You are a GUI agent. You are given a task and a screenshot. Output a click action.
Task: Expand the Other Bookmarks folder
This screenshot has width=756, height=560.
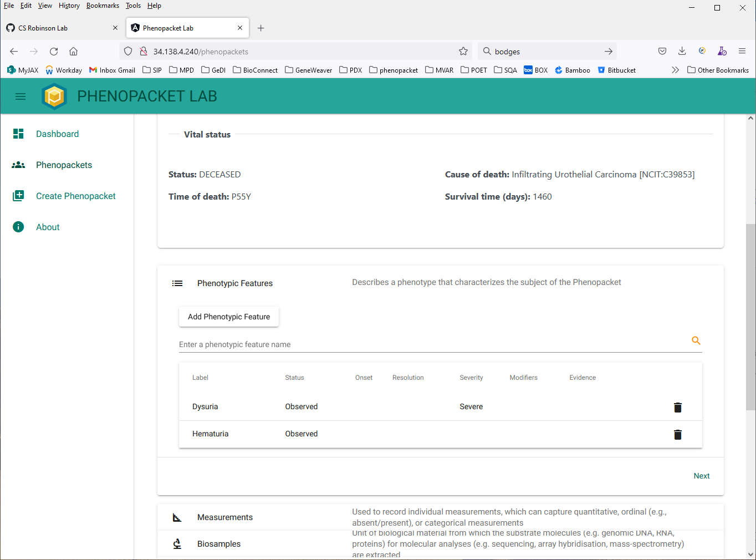pyautogui.click(x=718, y=70)
